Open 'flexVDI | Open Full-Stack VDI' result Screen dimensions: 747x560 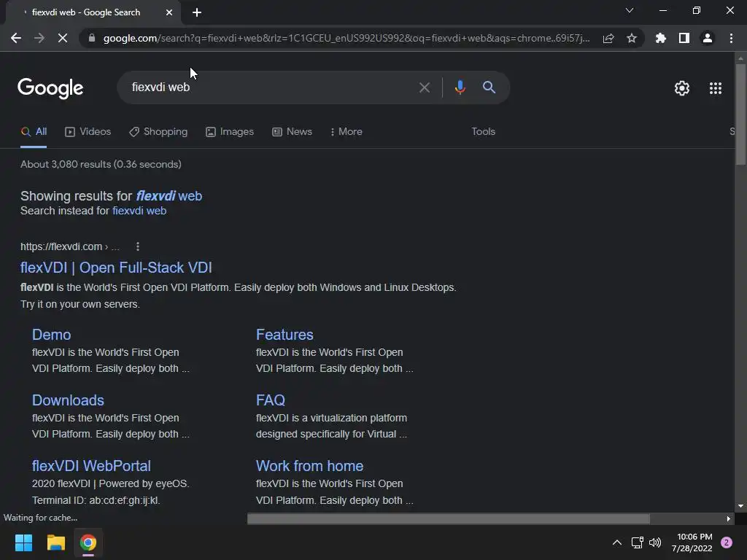(x=116, y=268)
